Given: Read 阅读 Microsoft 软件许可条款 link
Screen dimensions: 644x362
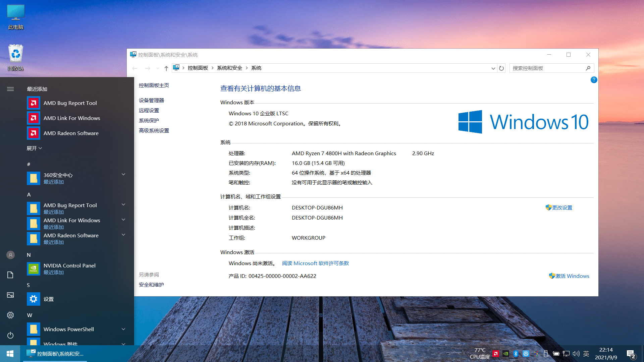Looking at the screenshot, I should [x=315, y=263].
